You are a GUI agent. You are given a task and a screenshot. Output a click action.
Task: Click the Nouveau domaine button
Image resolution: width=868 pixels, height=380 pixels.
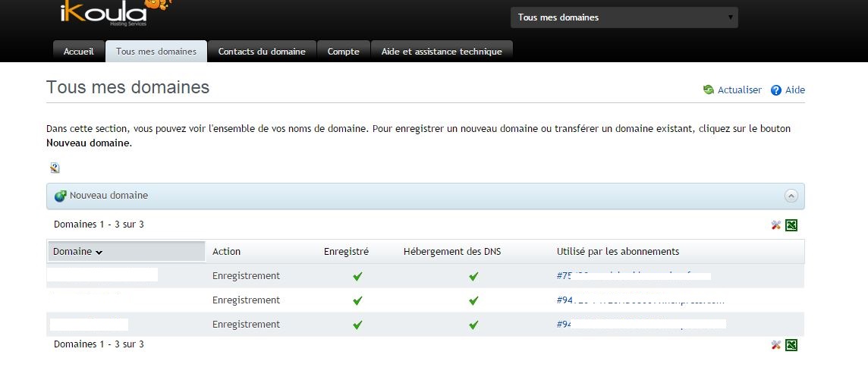coord(108,196)
